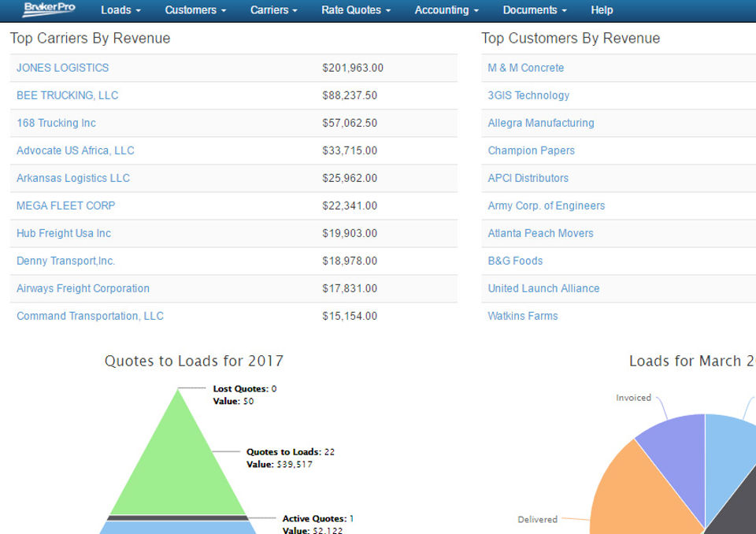Image resolution: width=756 pixels, height=534 pixels.
Task: Open Champion Papers customer link
Action: [x=532, y=150]
